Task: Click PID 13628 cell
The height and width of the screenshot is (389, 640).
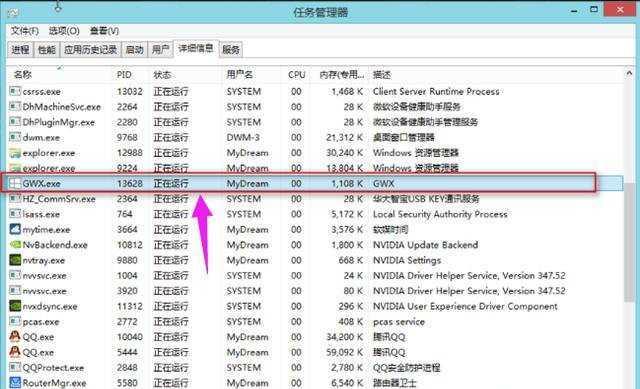Action: (130, 184)
